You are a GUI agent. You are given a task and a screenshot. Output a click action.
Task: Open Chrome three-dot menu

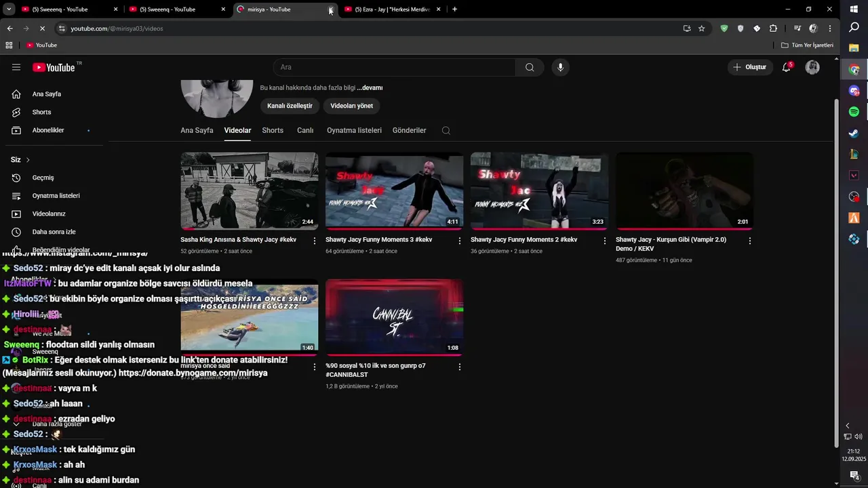pos(830,28)
